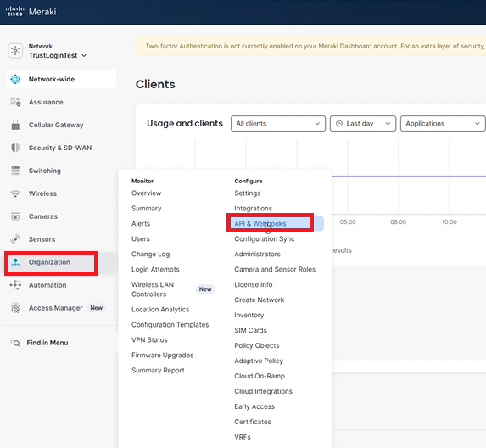
Task: Click the Network selector icon
Action: (x=15, y=51)
